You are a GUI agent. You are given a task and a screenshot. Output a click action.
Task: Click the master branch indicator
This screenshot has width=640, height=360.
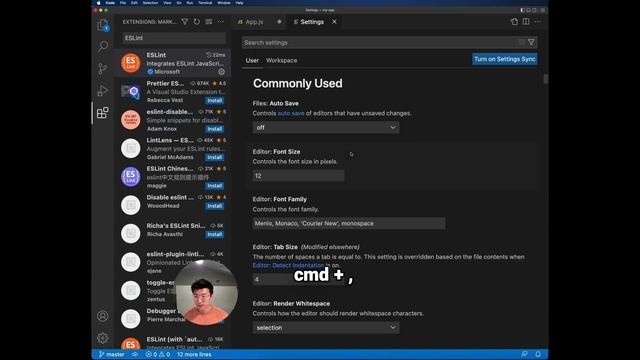coord(111,354)
